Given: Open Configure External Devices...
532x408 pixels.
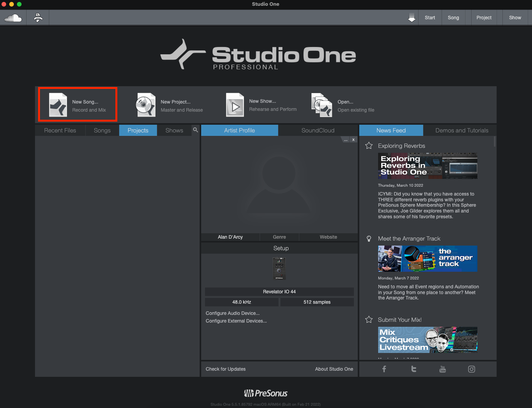Looking at the screenshot, I should [x=236, y=321].
